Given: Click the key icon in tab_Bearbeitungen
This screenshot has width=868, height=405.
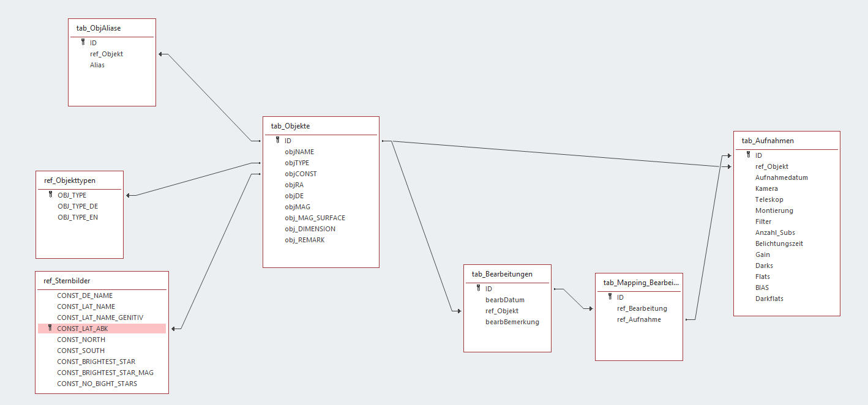Looking at the screenshot, I should (x=479, y=288).
